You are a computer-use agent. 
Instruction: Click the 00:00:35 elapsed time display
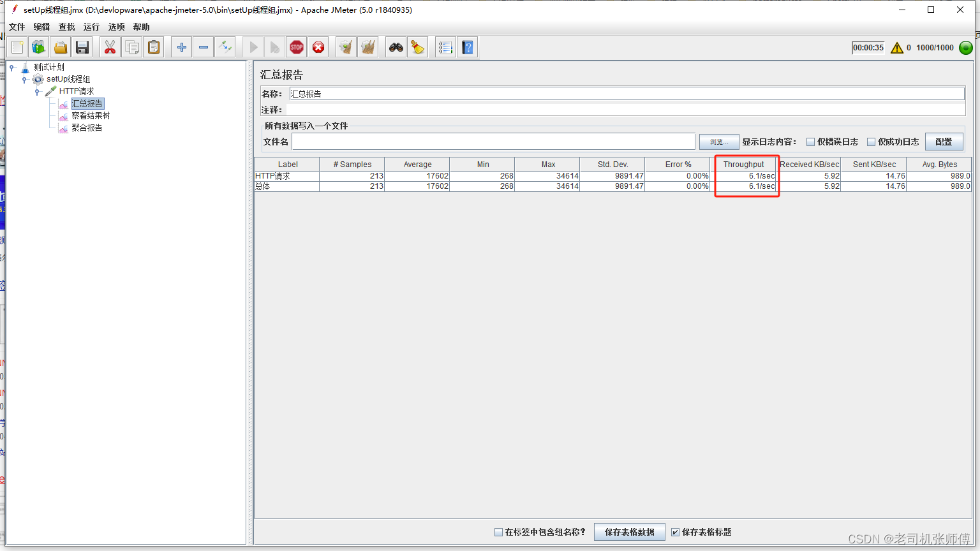868,48
